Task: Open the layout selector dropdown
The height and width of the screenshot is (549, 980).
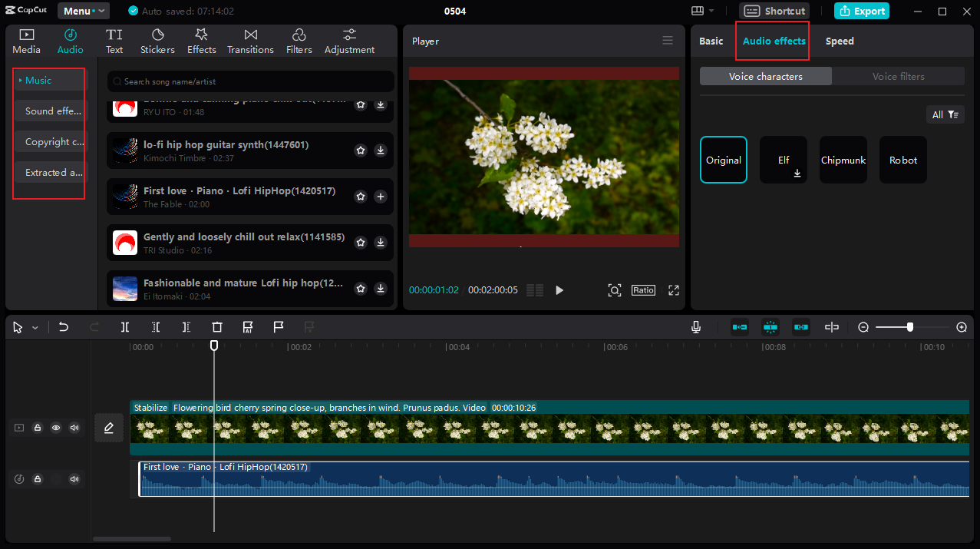Action: coord(702,11)
